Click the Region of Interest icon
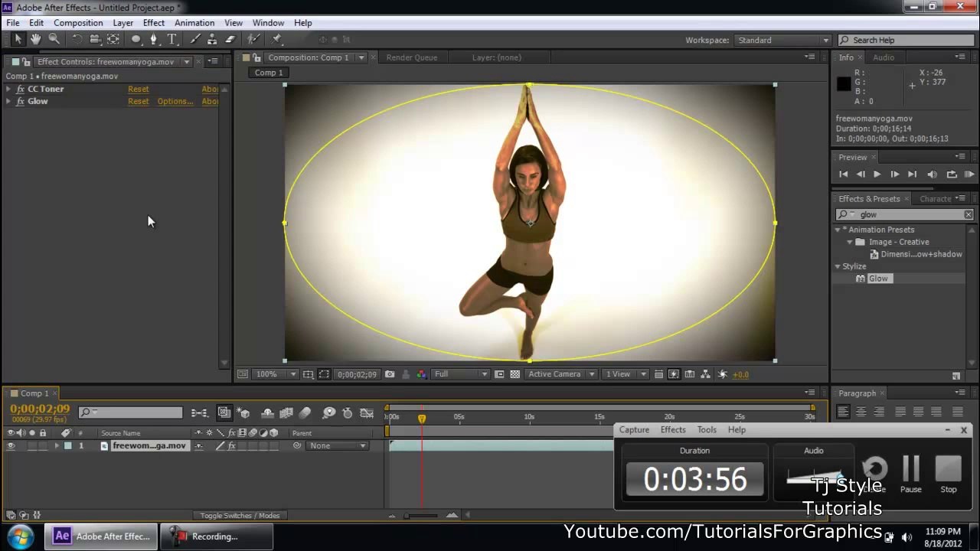This screenshot has height=551, width=980. 324,374
